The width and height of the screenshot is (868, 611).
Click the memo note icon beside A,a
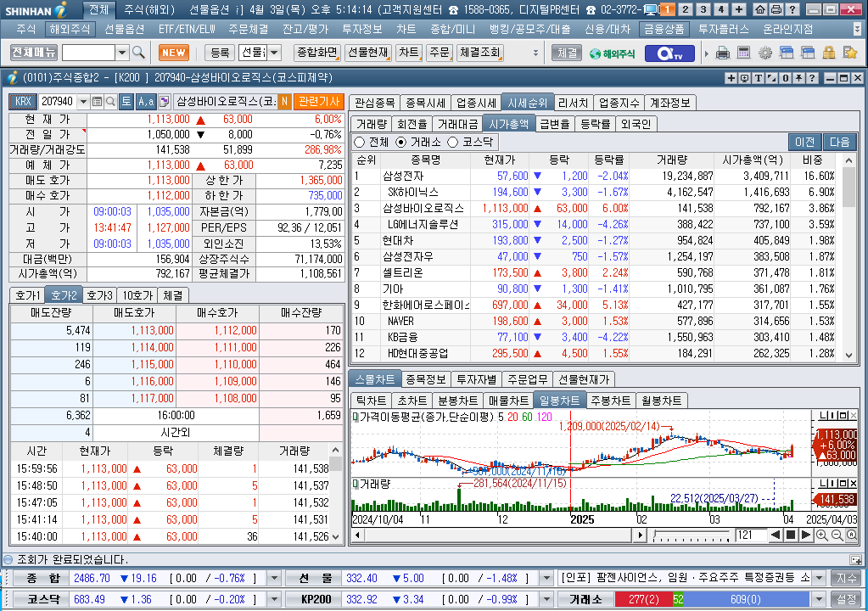point(164,101)
